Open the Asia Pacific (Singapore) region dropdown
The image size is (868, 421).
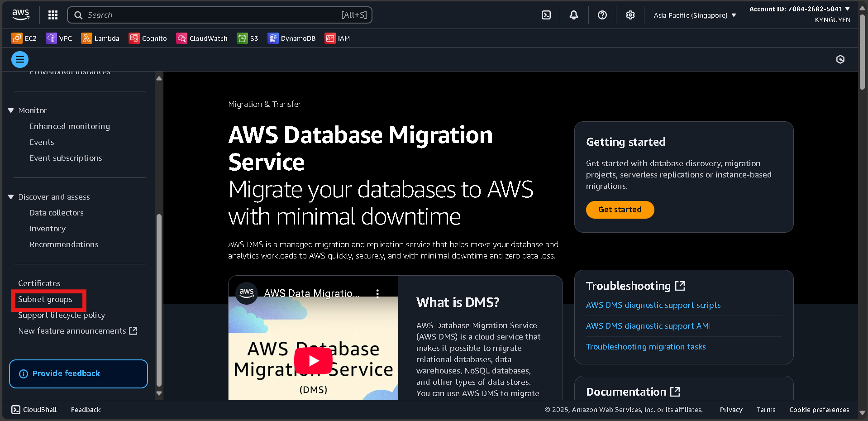click(694, 14)
